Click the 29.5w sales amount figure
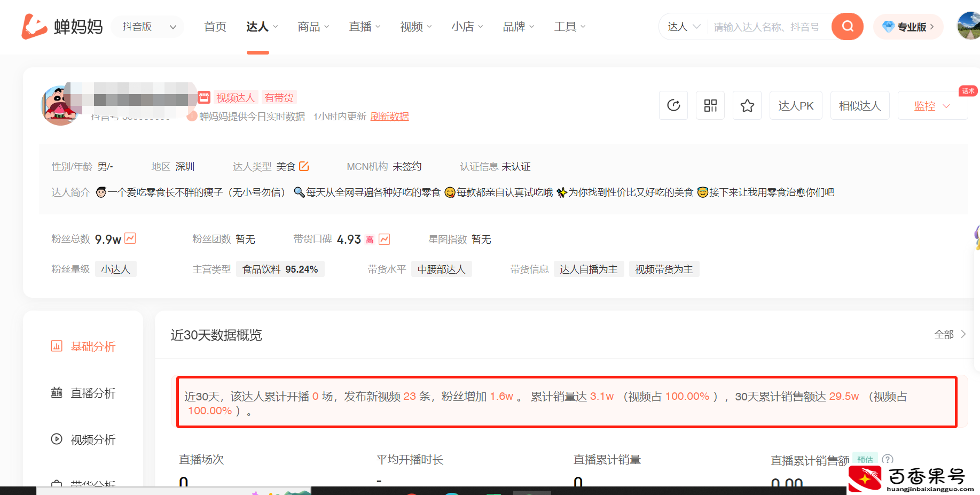This screenshot has height=495, width=980. 844,396
